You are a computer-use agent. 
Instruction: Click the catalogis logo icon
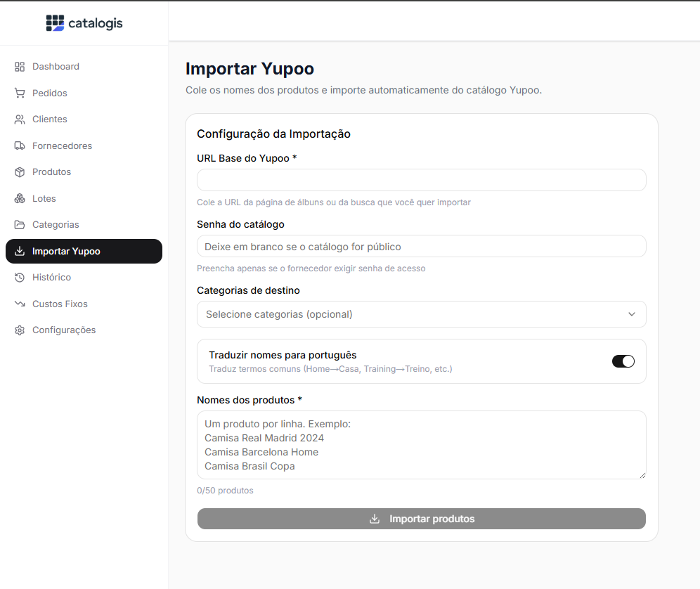[x=55, y=22]
